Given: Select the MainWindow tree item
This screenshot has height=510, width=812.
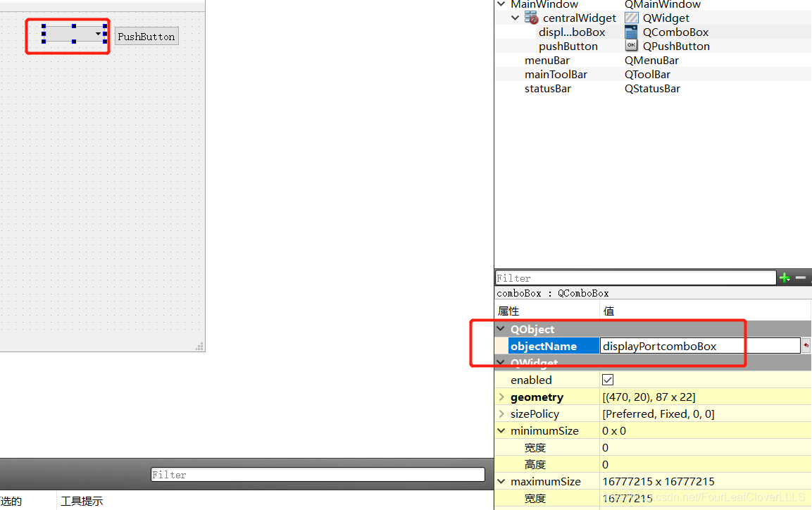Looking at the screenshot, I should click(544, 5).
